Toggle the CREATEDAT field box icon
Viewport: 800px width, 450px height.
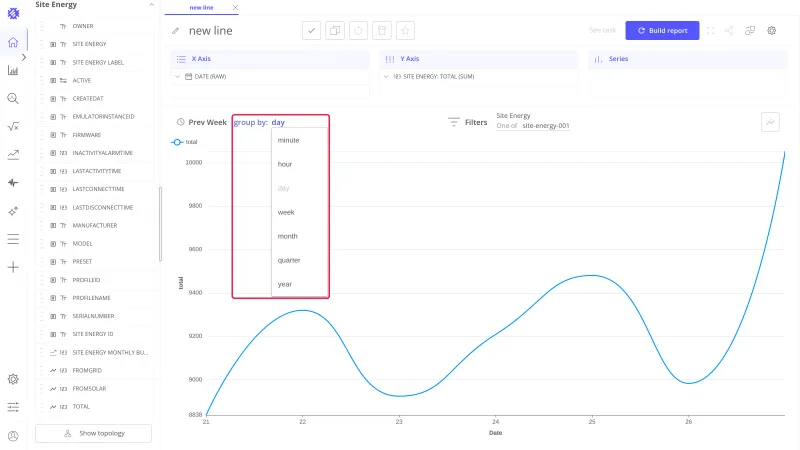click(x=53, y=98)
